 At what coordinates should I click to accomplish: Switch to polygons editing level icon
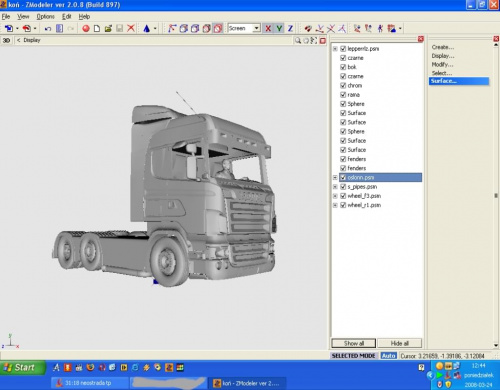click(195, 29)
